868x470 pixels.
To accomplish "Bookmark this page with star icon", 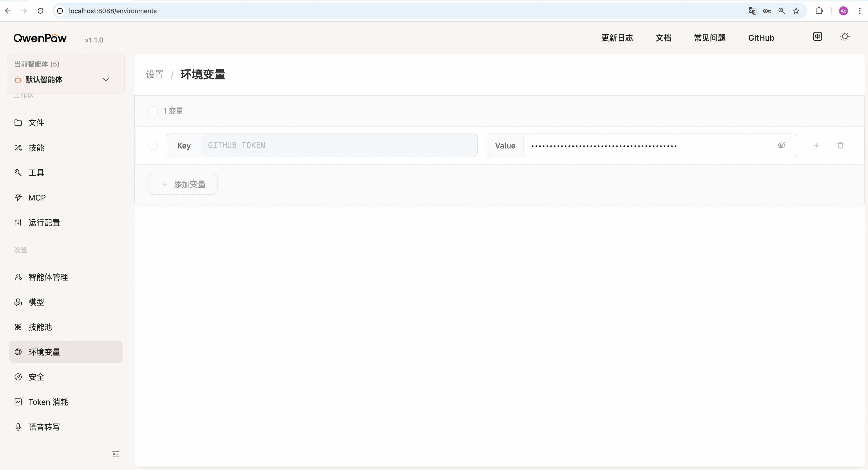I will tap(796, 11).
